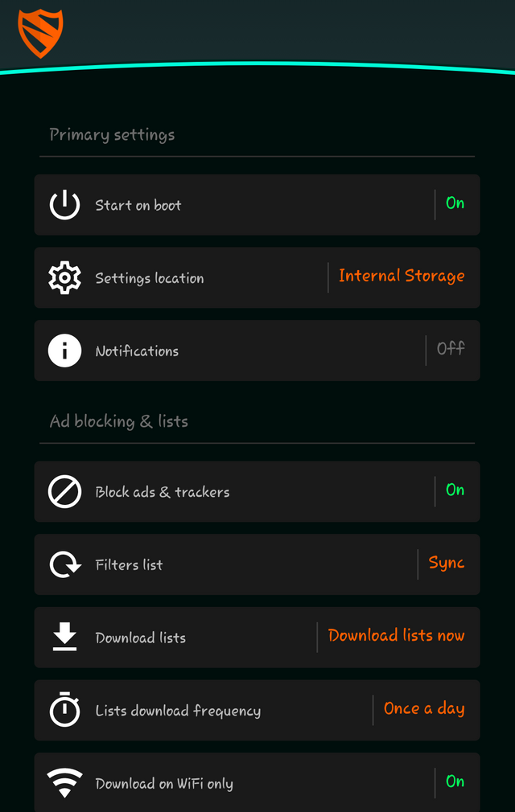Click the gear icon beside Settings location

click(x=64, y=277)
